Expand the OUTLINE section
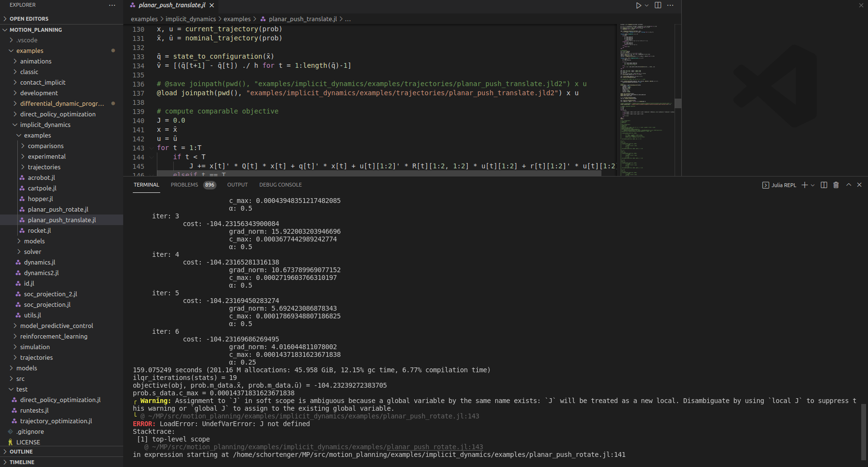The height and width of the screenshot is (467, 868). [62, 452]
